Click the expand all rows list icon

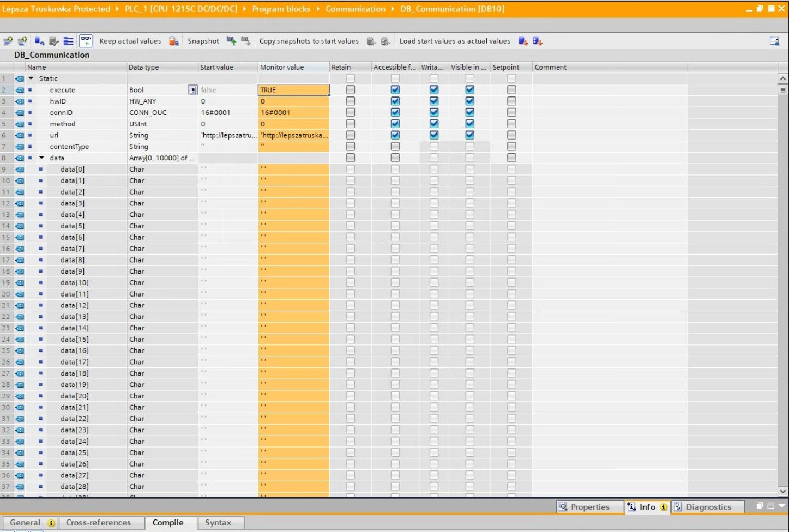(x=68, y=41)
